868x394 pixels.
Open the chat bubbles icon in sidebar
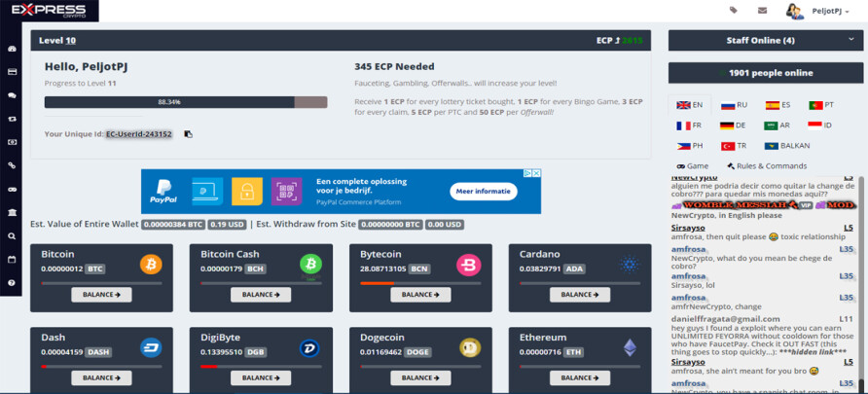pos(12,95)
